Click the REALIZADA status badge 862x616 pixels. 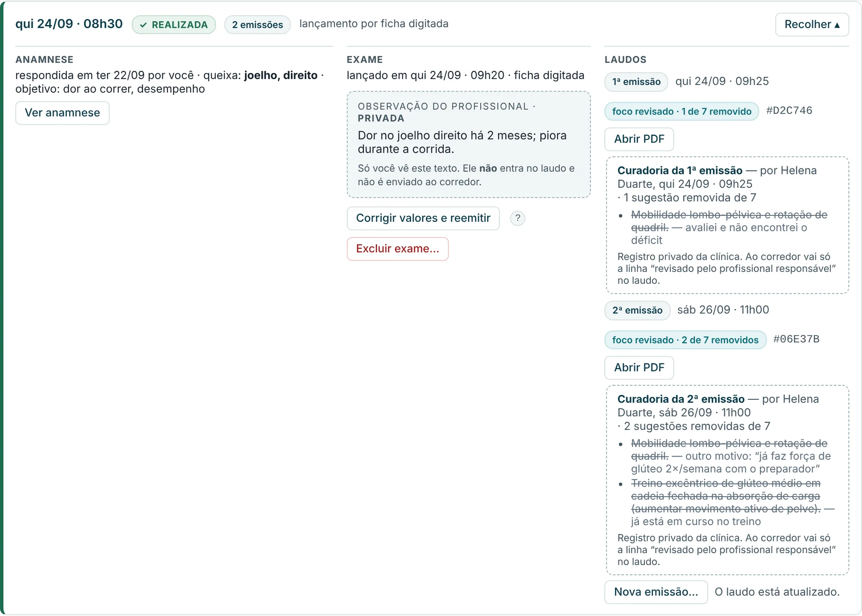click(174, 25)
